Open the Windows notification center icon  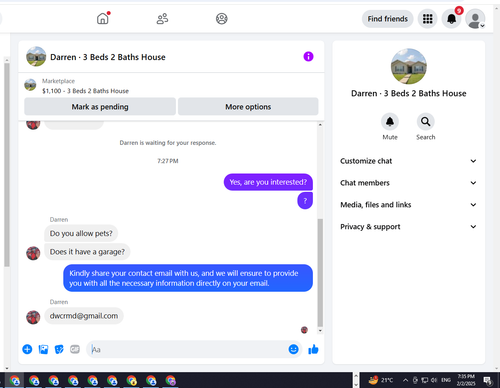pyautogui.click(x=488, y=380)
